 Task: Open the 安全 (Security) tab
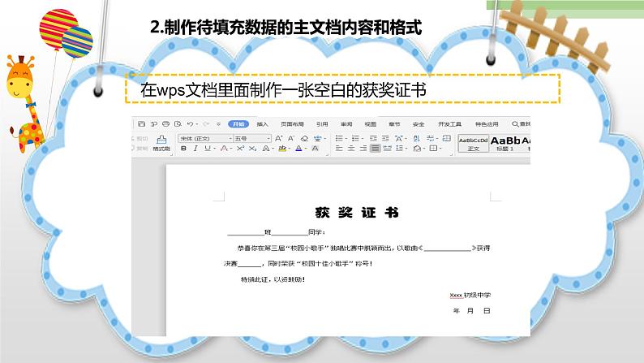click(x=419, y=124)
